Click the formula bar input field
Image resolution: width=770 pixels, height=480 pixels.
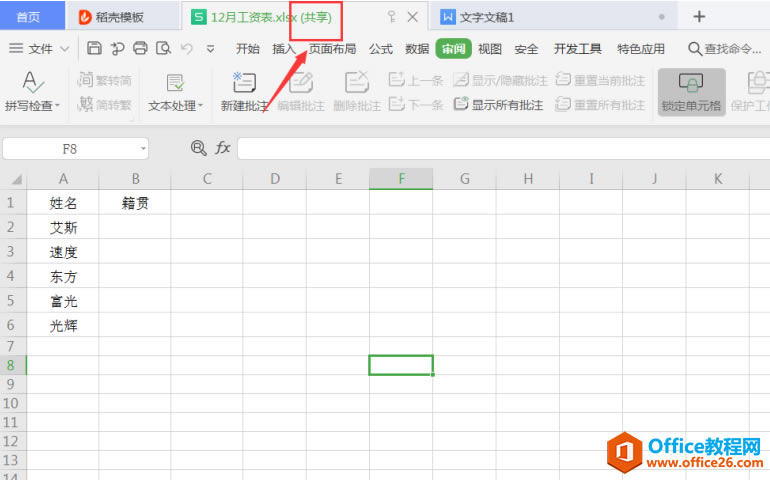[503, 148]
